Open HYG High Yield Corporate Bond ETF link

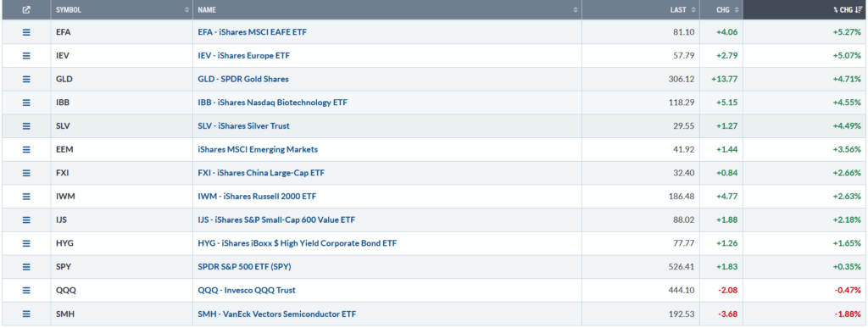pyautogui.click(x=298, y=243)
